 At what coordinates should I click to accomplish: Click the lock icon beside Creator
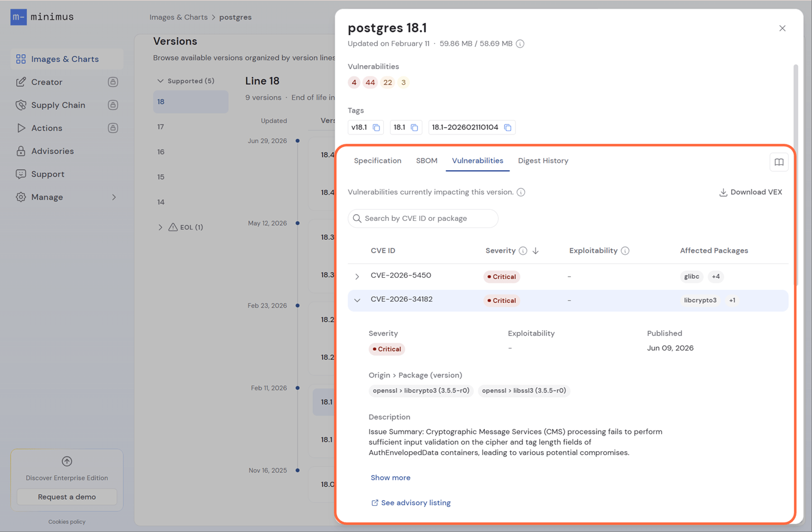tap(113, 82)
